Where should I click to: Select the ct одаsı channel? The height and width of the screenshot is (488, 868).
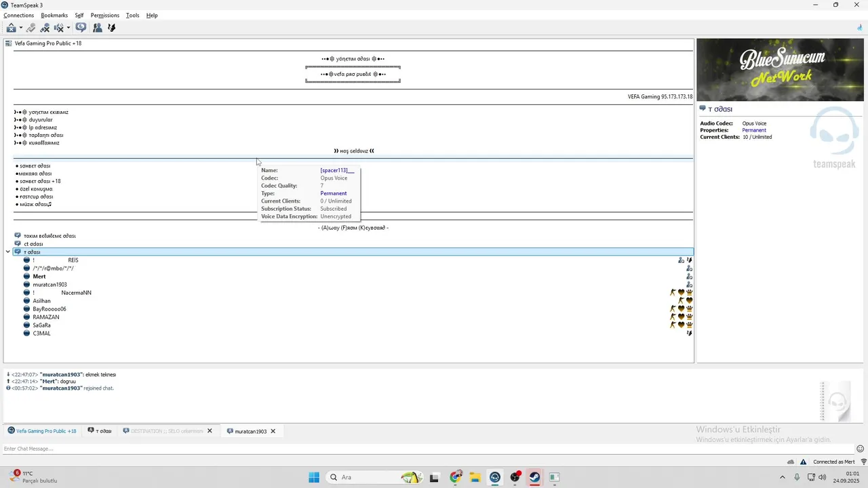33,244
